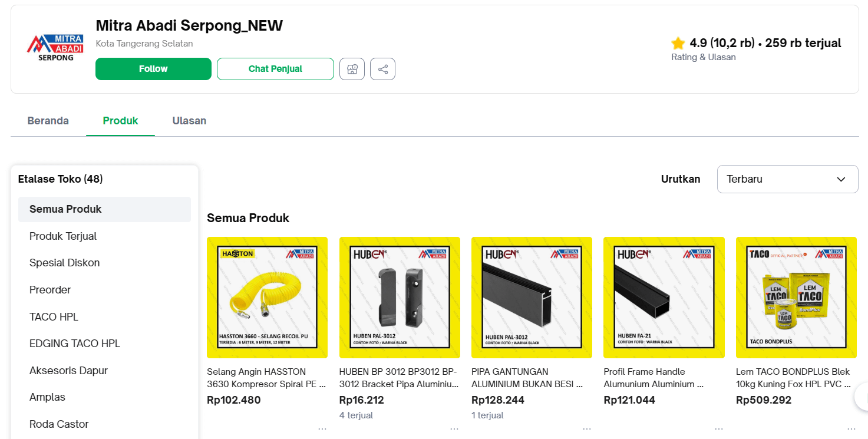Screen dimensions: 868x439
Task: Open the Selang Angin HASSTON product title
Action: 266,378
